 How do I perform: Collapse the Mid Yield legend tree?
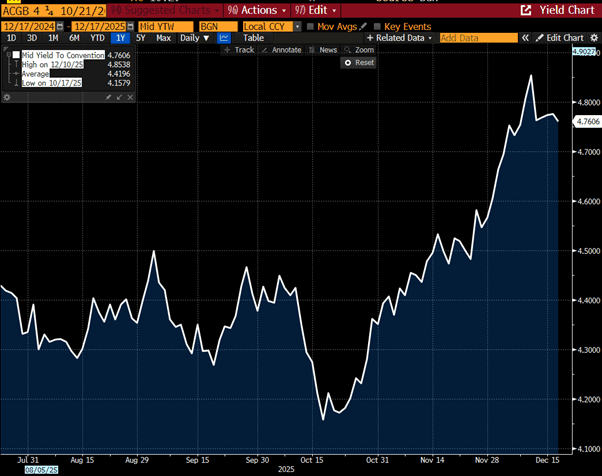click(9, 55)
